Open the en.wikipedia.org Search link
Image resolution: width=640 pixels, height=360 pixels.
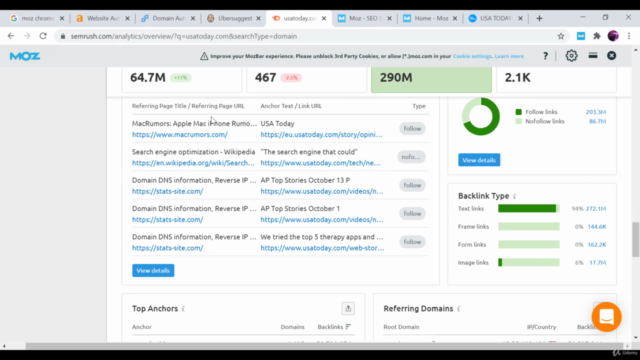(193, 163)
